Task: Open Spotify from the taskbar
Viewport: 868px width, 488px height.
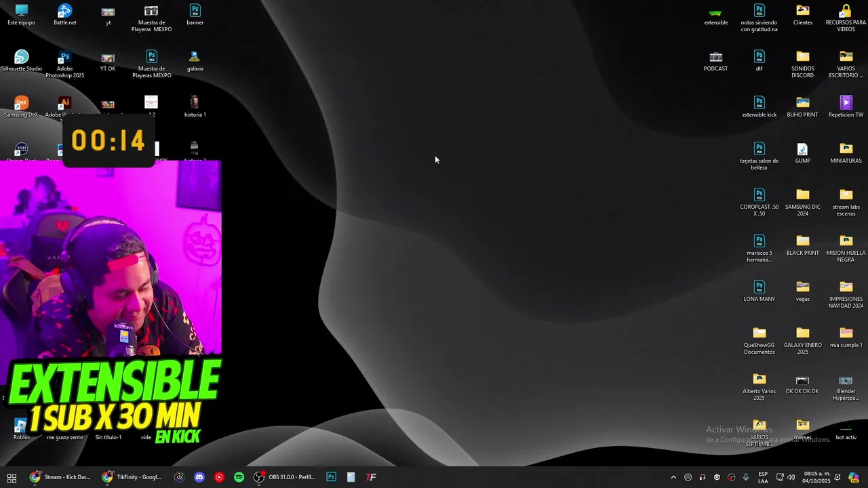Action: point(239,477)
